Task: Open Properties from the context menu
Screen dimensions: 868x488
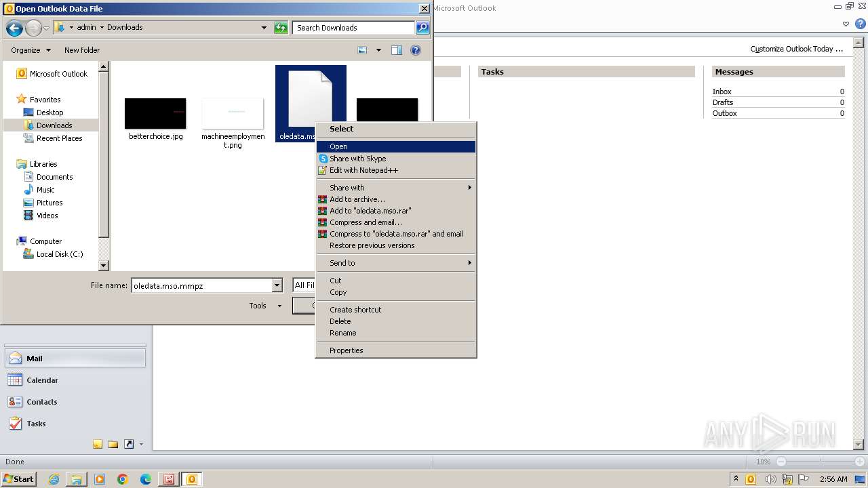Action: [x=396, y=350]
